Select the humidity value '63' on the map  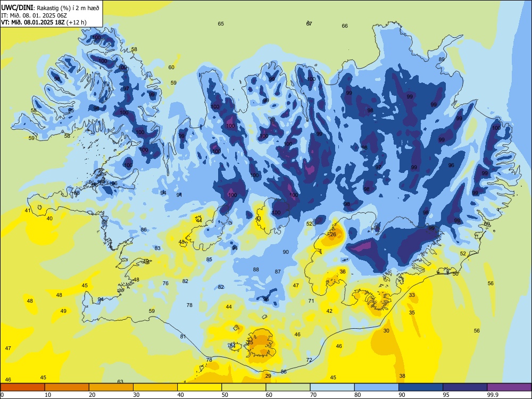120,381
